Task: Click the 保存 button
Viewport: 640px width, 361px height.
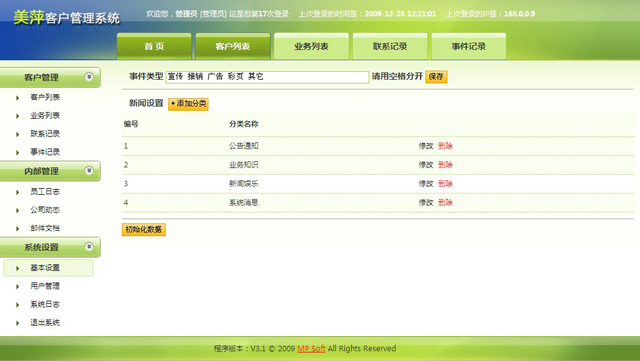Action: pyautogui.click(x=436, y=76)
